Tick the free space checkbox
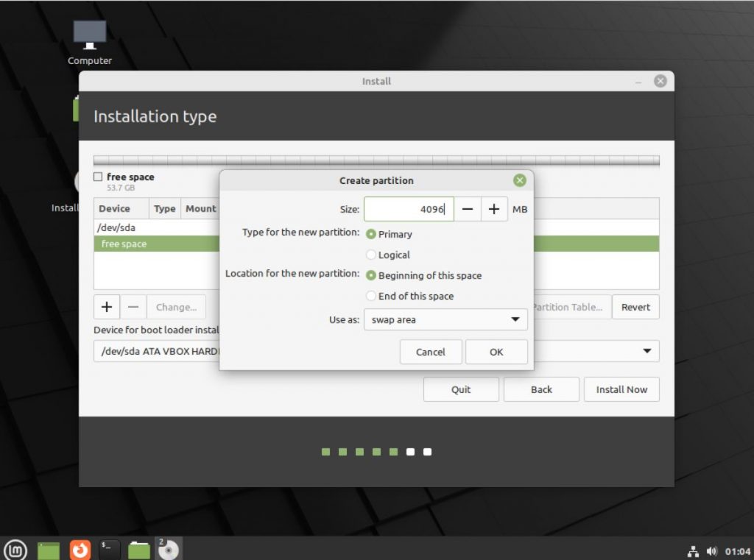Image resolution: width=754 pixels, height=560 pixels. [x=97, y=177]
